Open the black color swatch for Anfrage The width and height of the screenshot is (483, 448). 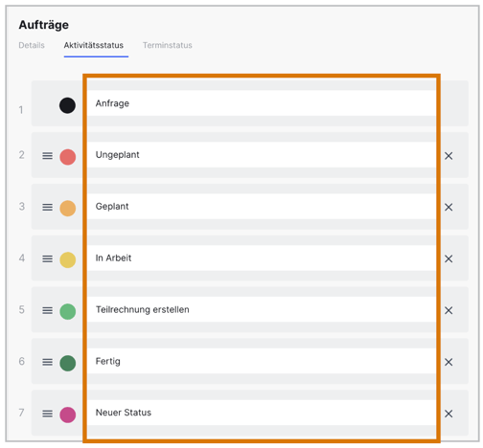67,105
